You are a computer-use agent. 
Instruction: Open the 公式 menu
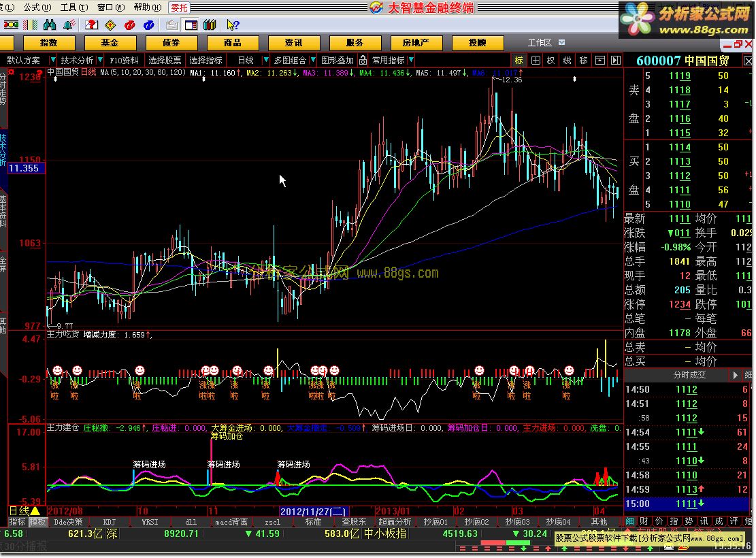click(x=37, y=7)
